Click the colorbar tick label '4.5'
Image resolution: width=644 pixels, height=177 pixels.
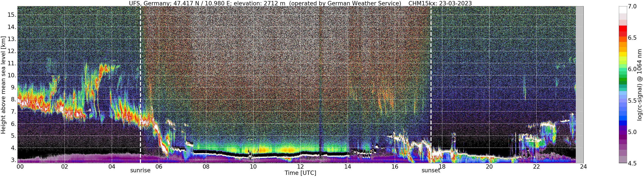click(x=632, y=163)
